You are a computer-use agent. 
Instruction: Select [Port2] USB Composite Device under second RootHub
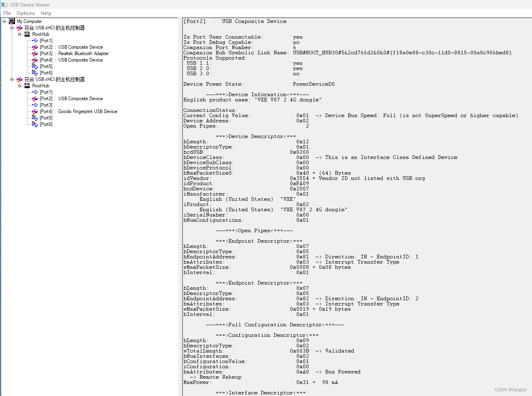(71, 99)
